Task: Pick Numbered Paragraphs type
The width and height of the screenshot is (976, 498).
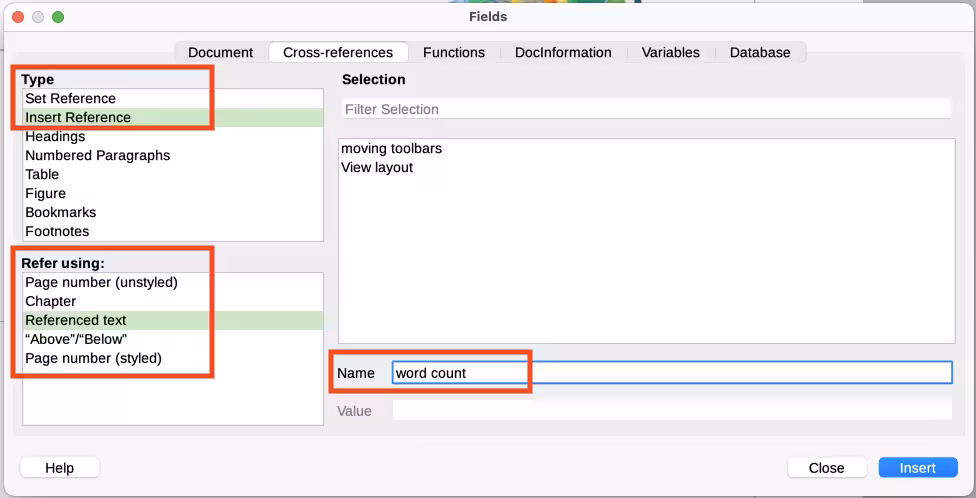Action: coord(173,155)
